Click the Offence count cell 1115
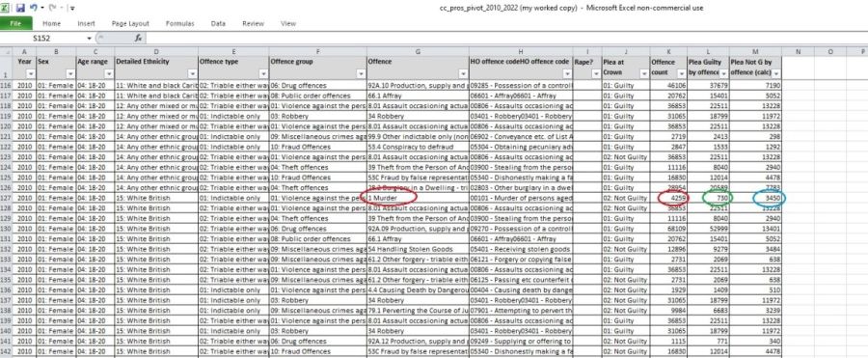Viewport: 868px width, 358px height. point(668,341)
